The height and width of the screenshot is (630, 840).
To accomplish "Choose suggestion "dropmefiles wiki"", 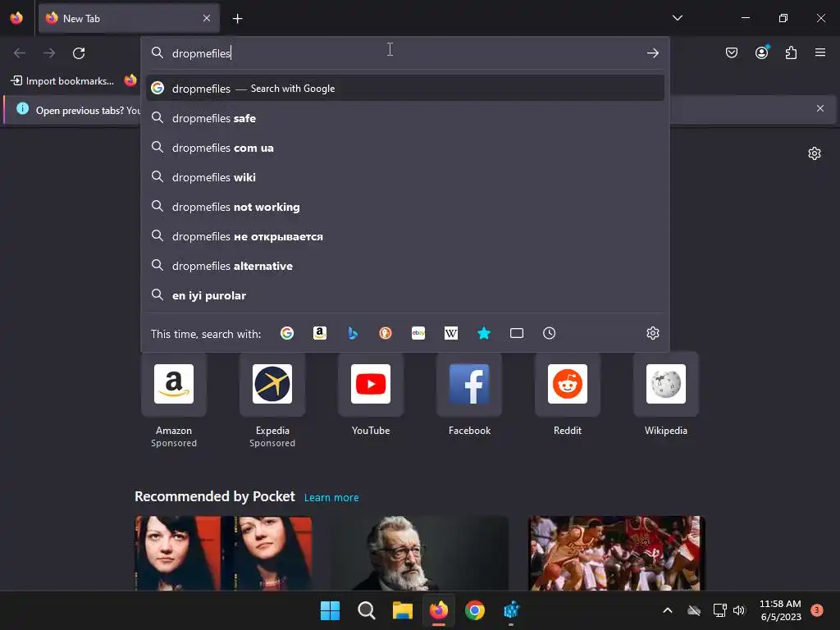I will coord(405,177).
